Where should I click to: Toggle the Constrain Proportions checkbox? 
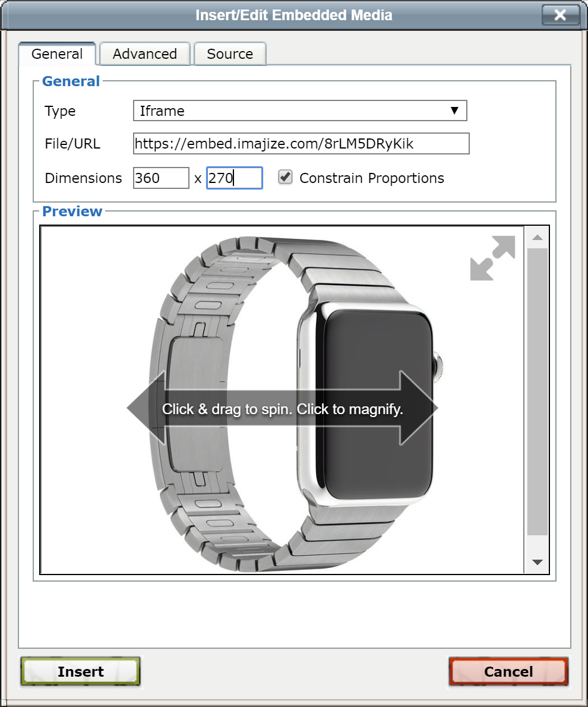(x=286, y=178)
